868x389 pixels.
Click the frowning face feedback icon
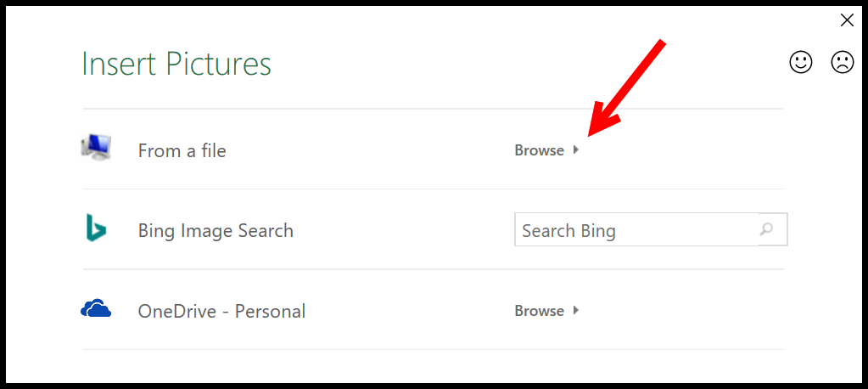tap(843, 62)
